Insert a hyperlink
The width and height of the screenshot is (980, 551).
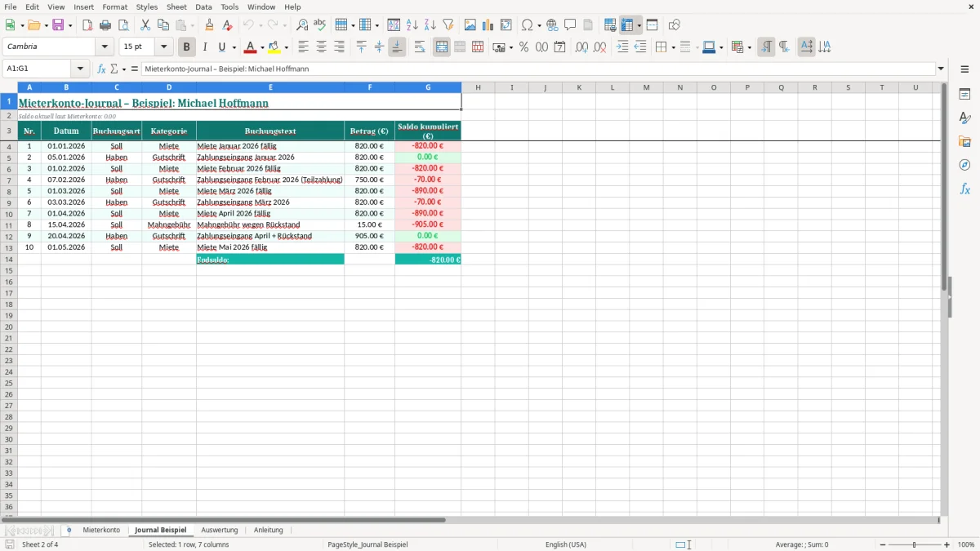coord(553,25)
